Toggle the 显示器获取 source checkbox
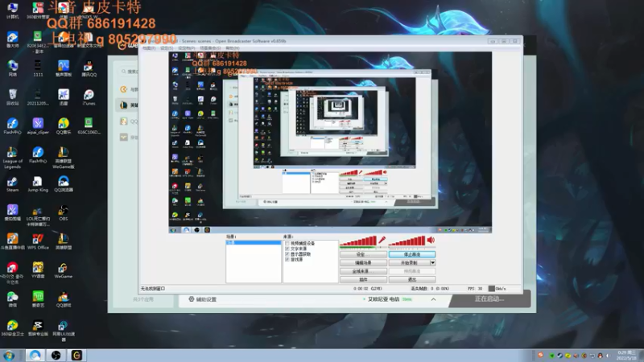Screen dimensions: 644x362 287,254
